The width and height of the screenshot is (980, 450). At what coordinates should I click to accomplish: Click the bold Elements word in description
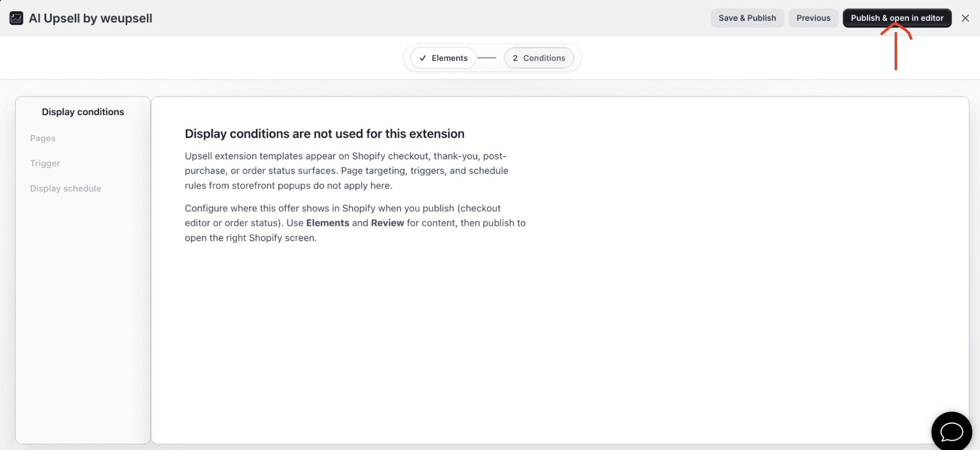coord(327,223)
